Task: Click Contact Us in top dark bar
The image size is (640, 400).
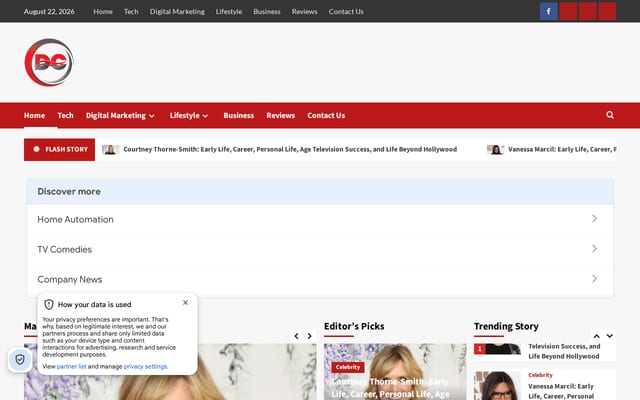Action: pos(346,11)
